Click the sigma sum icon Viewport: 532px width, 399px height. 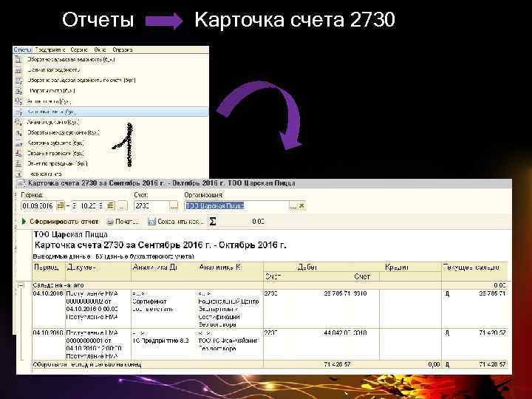tap(213, 222)
